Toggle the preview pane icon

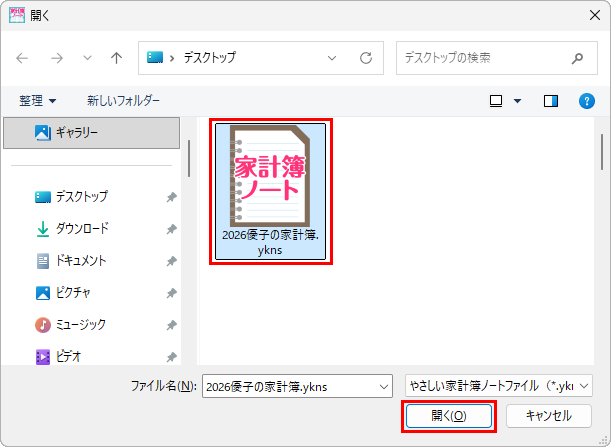coord(551,101)
